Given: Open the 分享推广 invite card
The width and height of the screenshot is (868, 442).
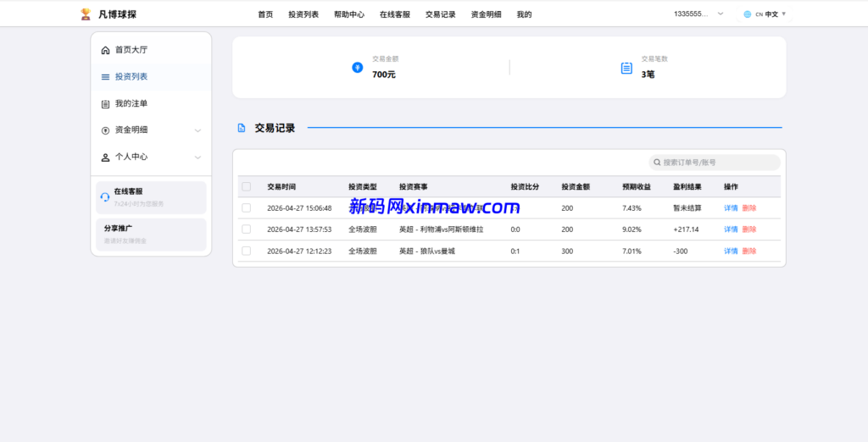Looking at the screenshot, I should [151, 235].
